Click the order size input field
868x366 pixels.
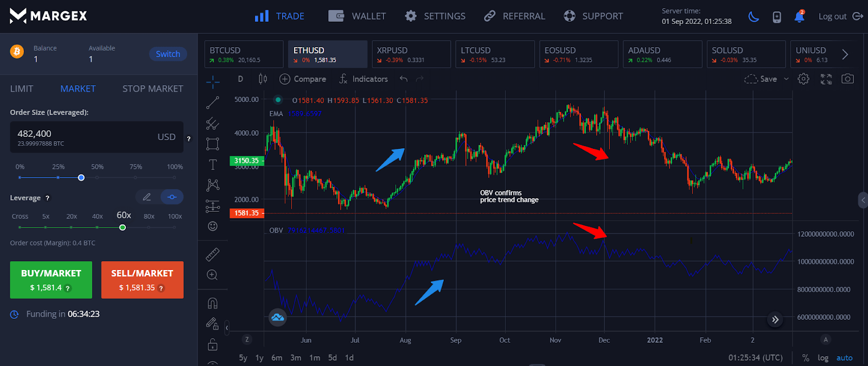87,137
